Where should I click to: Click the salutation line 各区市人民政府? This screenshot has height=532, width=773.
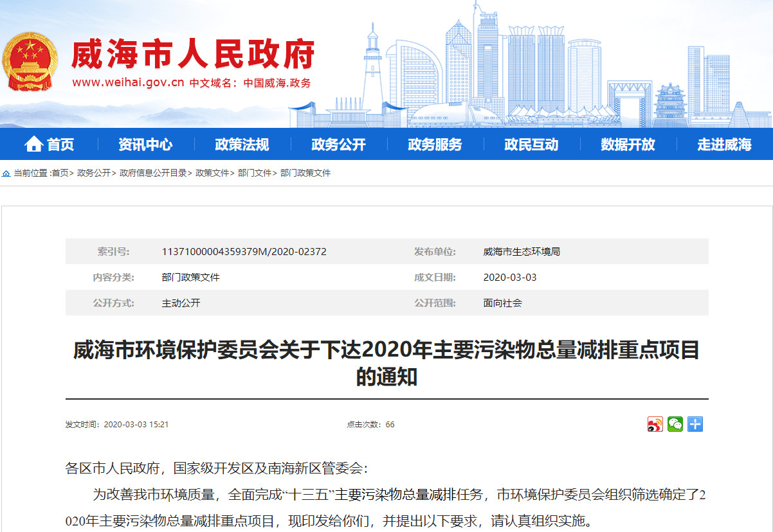coord(217,468)
